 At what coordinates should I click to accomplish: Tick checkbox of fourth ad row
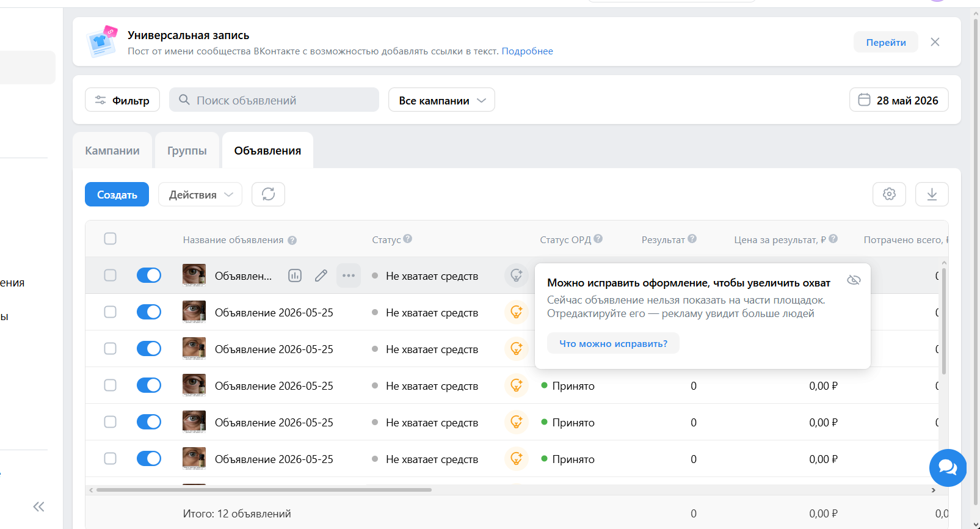click(110, 385)
